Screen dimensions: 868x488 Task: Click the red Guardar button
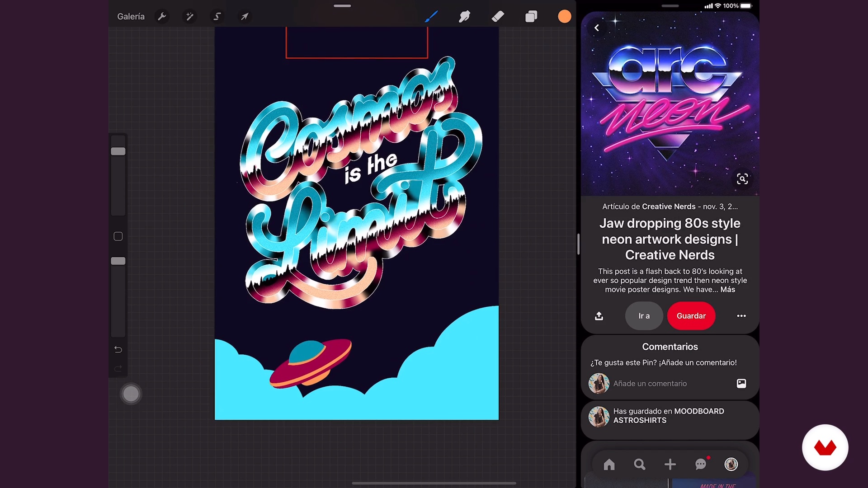point(691,316)
